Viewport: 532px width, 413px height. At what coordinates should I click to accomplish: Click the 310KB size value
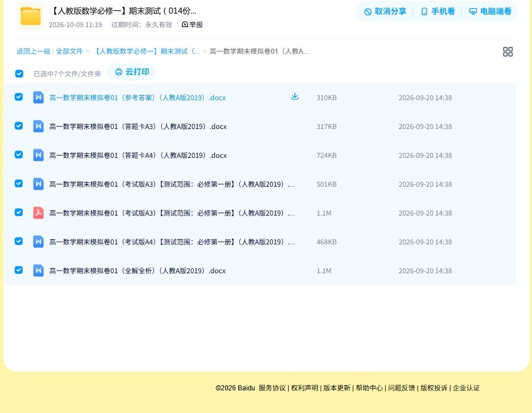click(x=327, y=98)
